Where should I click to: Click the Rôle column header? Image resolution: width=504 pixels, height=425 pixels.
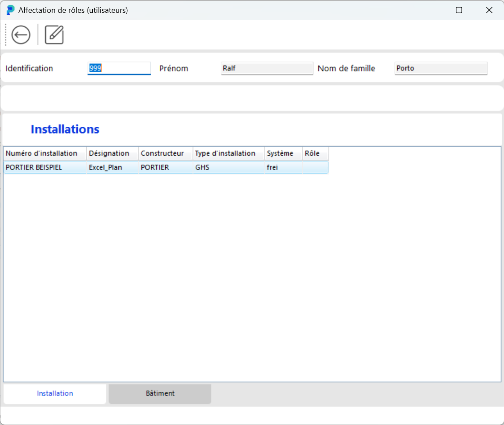(x=315, y=154)
